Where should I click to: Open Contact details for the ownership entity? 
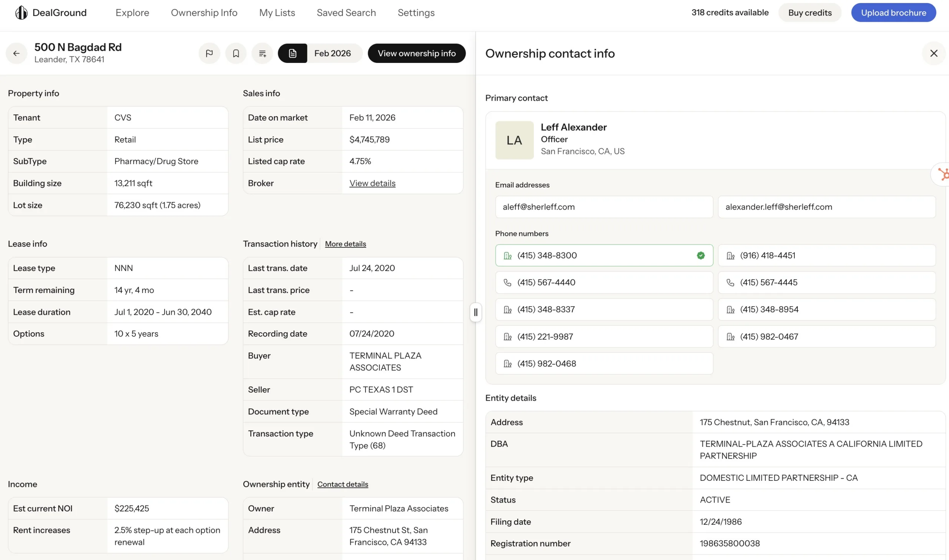tap(342, 484)
